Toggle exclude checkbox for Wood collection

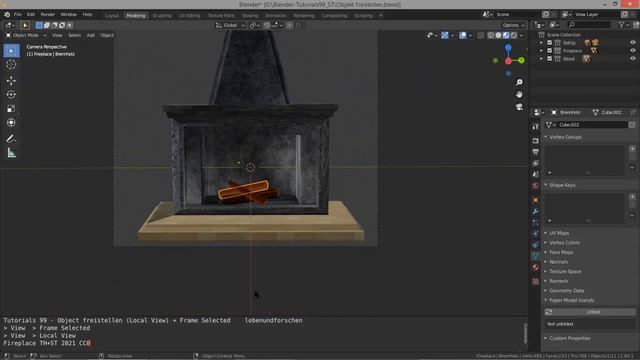pyautogui.click(x=549, y=59)
